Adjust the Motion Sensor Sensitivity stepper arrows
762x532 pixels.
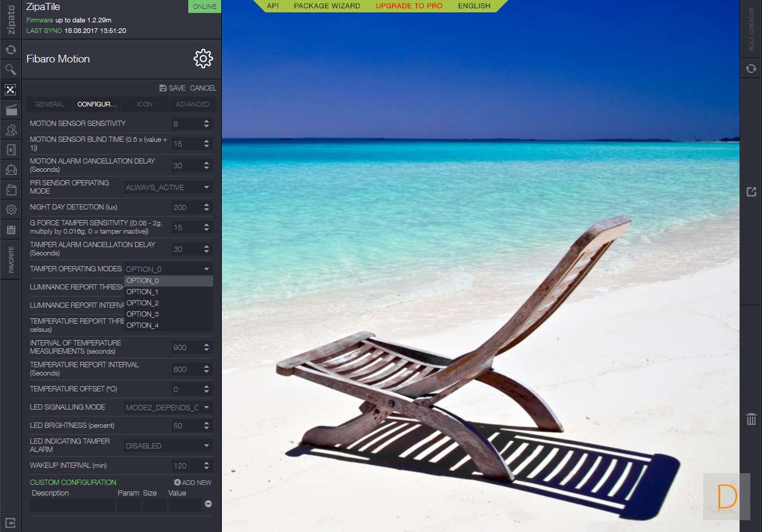(x=207, y=124)
